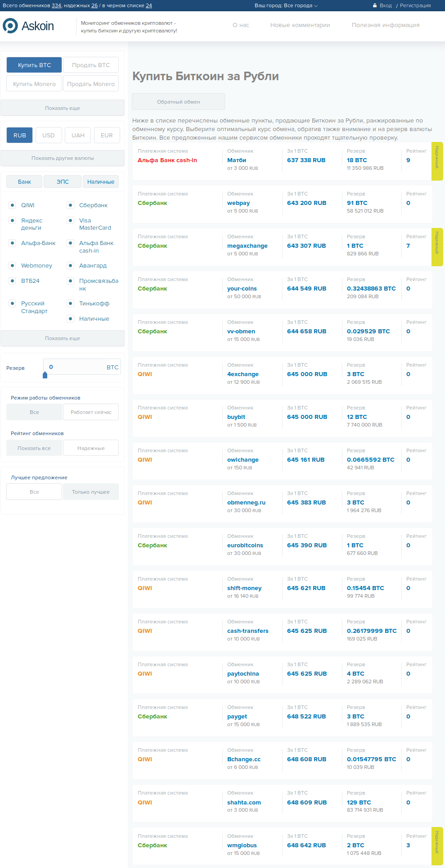This screenshot has height=868, width=445.
Task: Select the Купить Monero tab
Action: coord(34,84)
